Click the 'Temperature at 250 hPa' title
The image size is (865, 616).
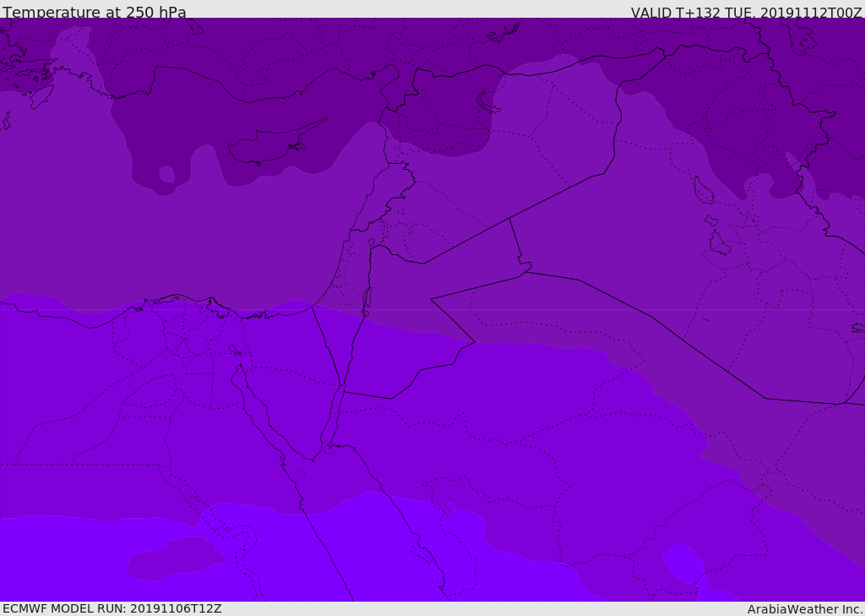[95, 12]
